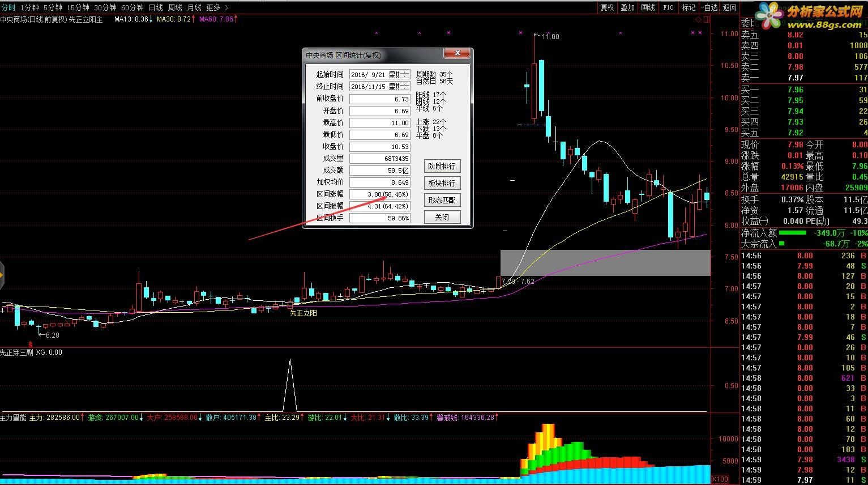Click the 6.28 low price marker

[52, 335]
